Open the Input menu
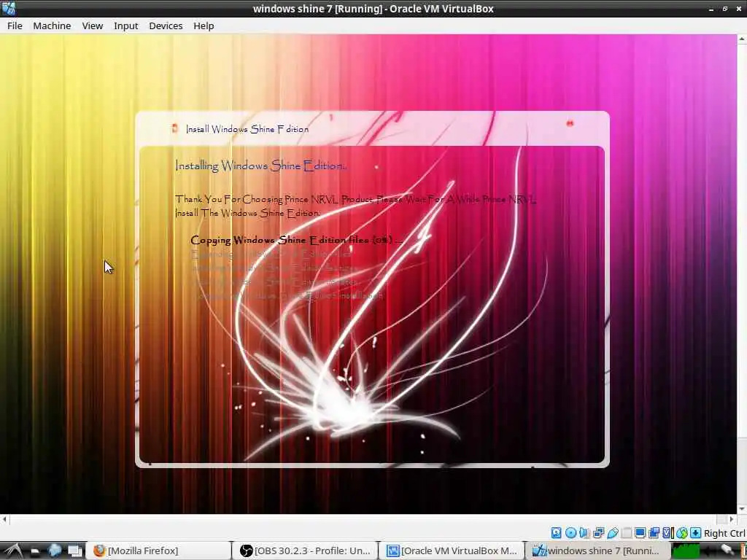 tap(125, 26)
